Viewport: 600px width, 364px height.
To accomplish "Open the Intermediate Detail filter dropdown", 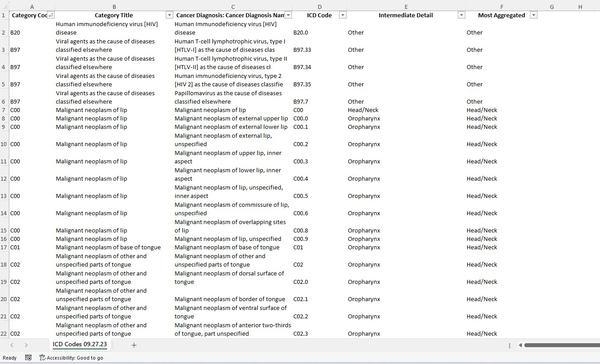I will [x=461, y=15].
